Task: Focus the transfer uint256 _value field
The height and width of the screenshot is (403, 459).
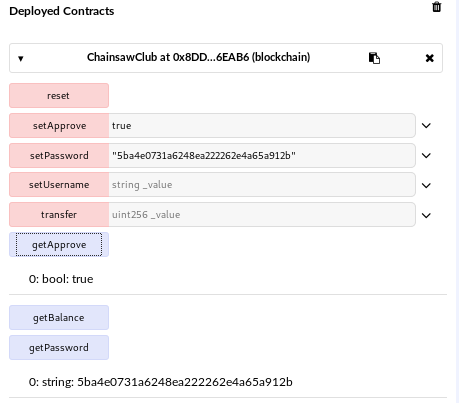Action: click(x=262, y=215)
